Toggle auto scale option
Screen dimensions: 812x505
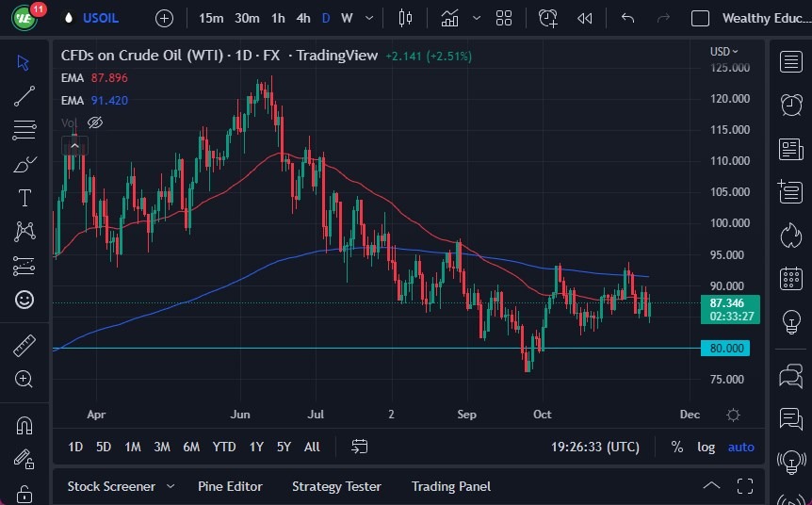click(x=741, y=447)
